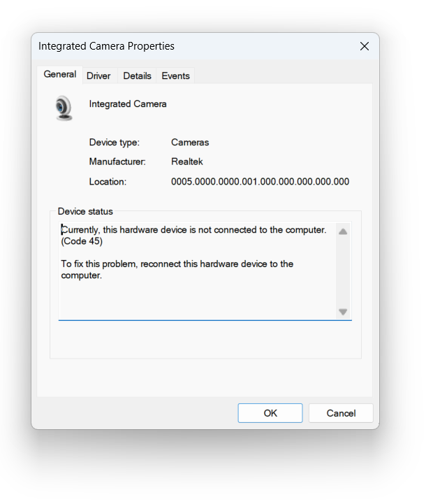This screenshot has width=426, height=504.
Task: Switch to the General tab
Action: 60,75
